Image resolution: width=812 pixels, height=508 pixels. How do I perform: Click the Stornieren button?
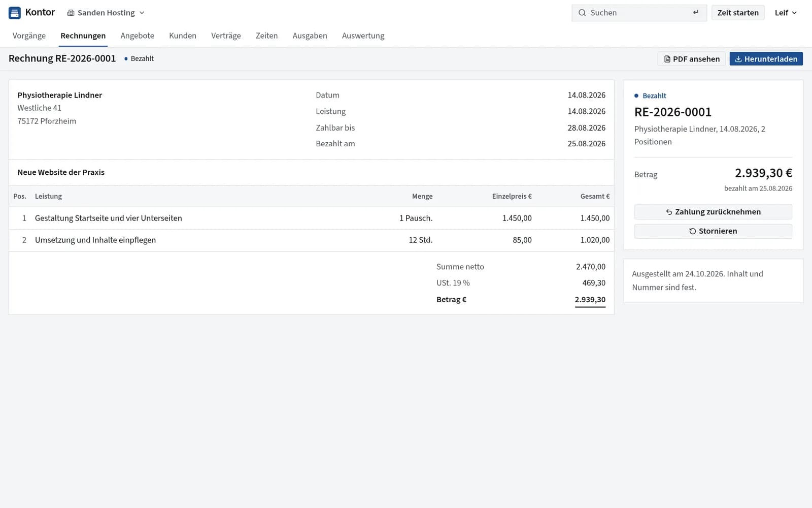coord(713,231)
